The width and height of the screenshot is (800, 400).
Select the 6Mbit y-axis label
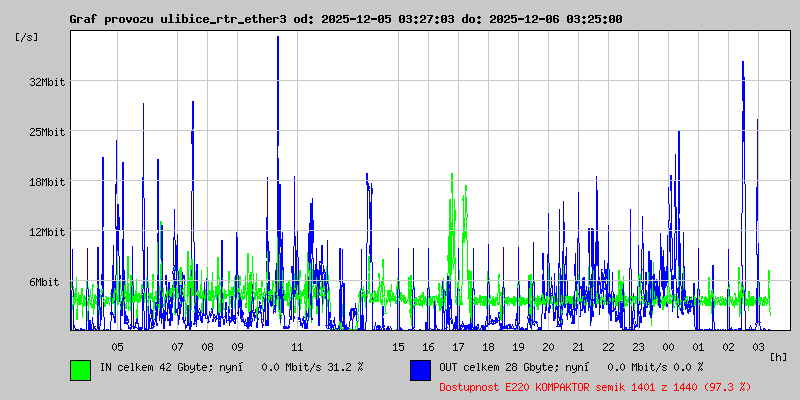point(43,282)
